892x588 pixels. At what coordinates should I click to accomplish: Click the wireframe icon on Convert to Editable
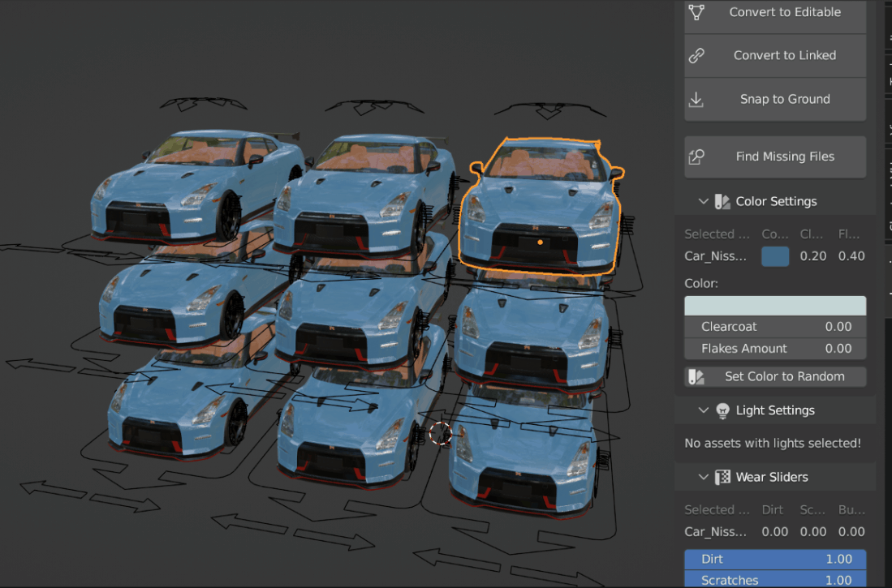point(696,12)
